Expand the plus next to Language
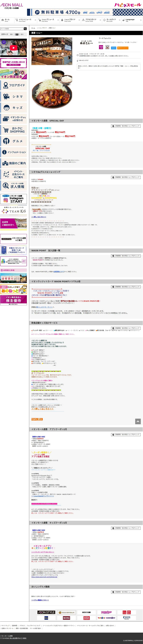 click(x=141, y=20)
